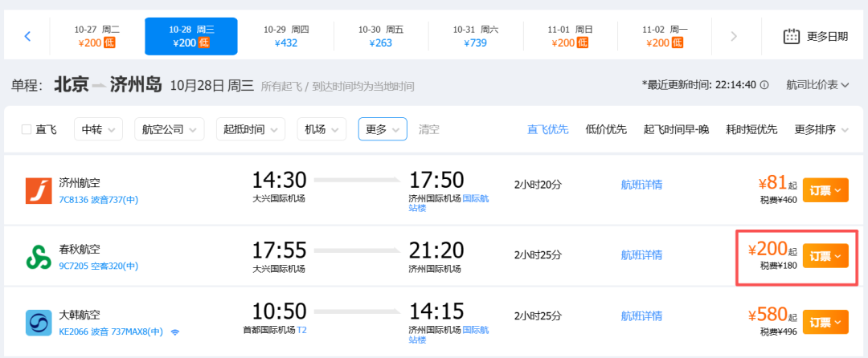Open the 更多日期 calendar icon
This screenshot has width=868, height=358.
tap(792, 36)
